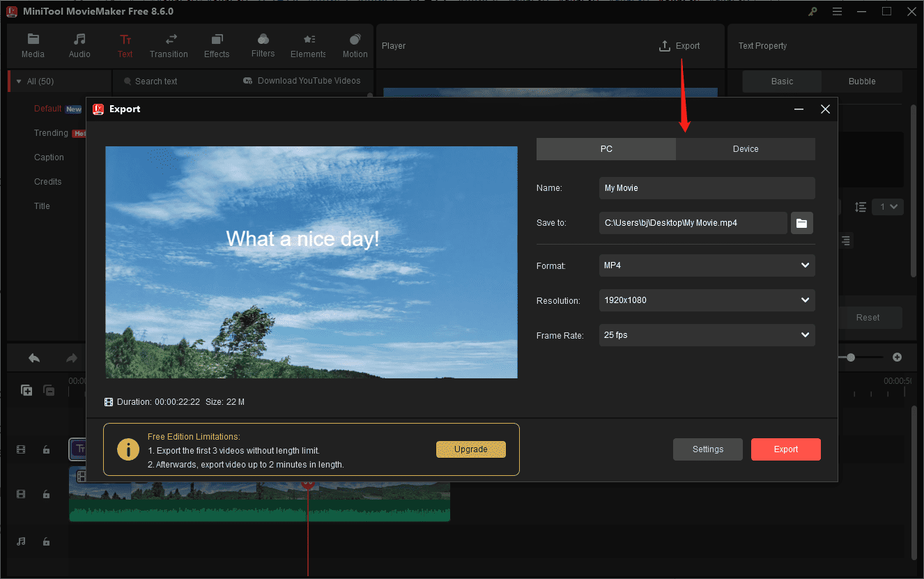The height and width of the screenshot is (579, 924).
Task: Open the Resolution dropdown showing 1920x1080
Action: 707,300
